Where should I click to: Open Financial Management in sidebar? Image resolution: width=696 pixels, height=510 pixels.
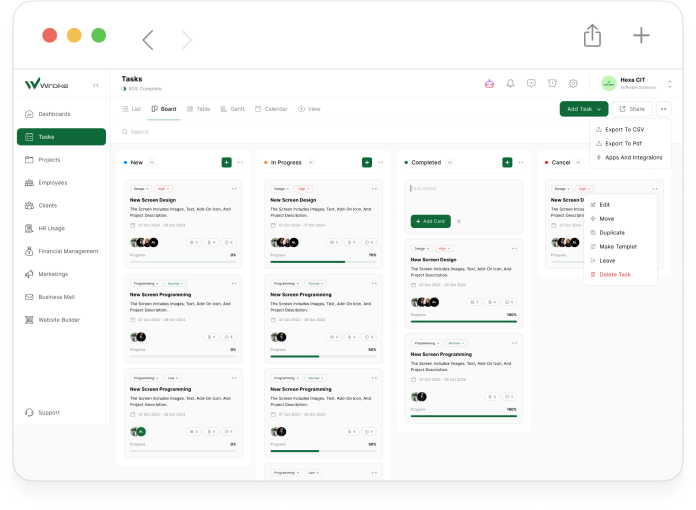point(61,251)
